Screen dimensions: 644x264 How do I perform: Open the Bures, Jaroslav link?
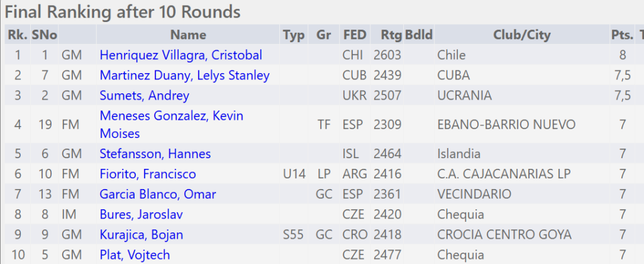(141, 215)
